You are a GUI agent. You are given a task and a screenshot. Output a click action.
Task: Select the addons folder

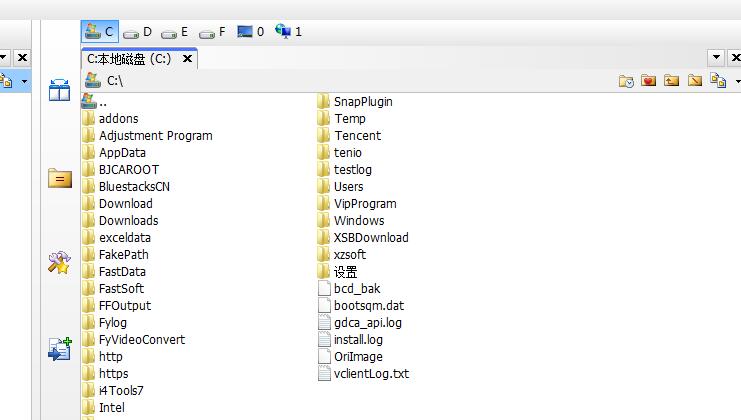(x=110, y=119)
